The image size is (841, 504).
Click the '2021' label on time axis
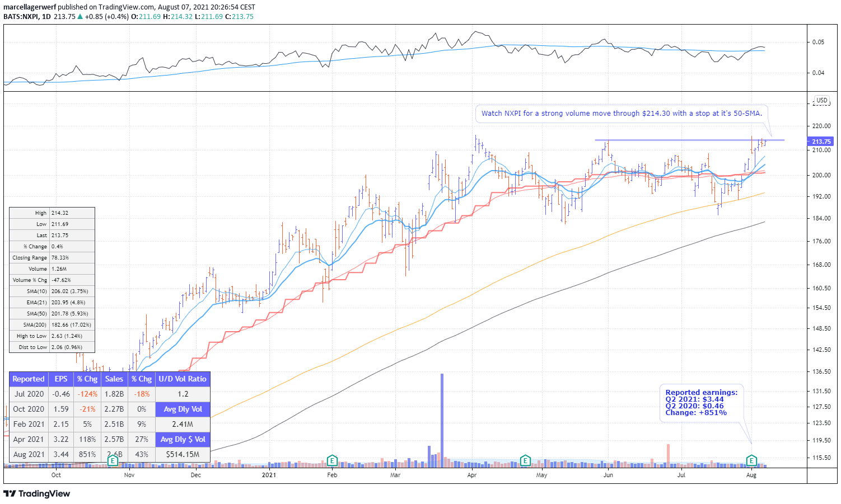[269, 475]
